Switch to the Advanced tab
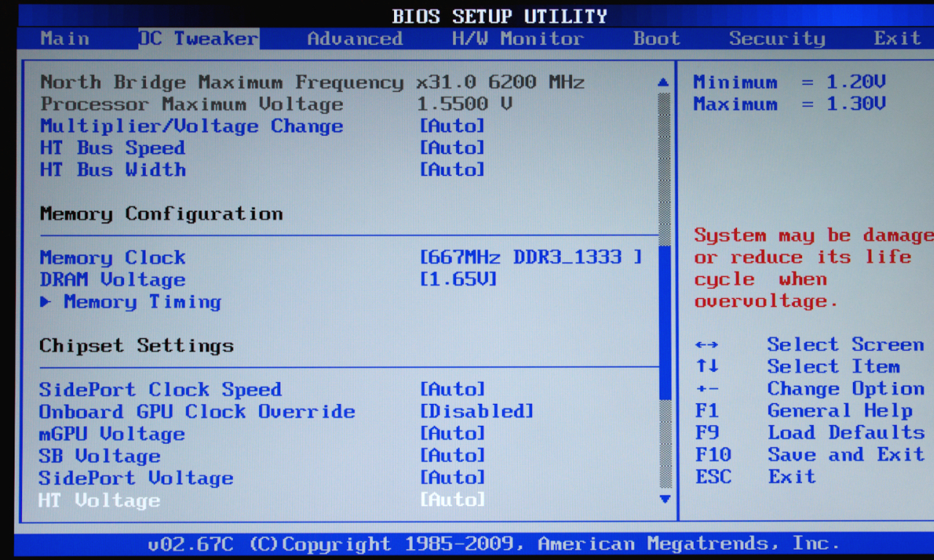This screenshot has width=934, height=560. [355, 39]
